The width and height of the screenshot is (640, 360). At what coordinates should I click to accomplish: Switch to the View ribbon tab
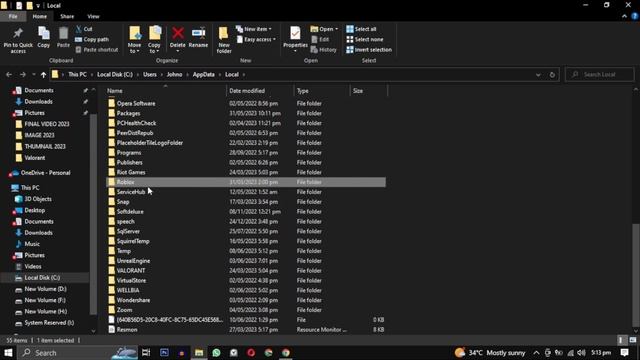pyautogui.click(x=93, y=16)
